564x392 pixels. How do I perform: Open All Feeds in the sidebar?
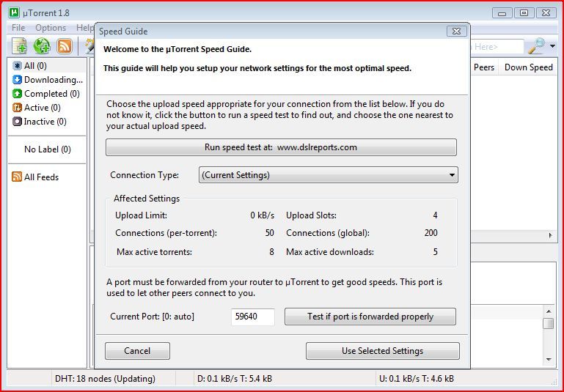click(x=35, y=177)
